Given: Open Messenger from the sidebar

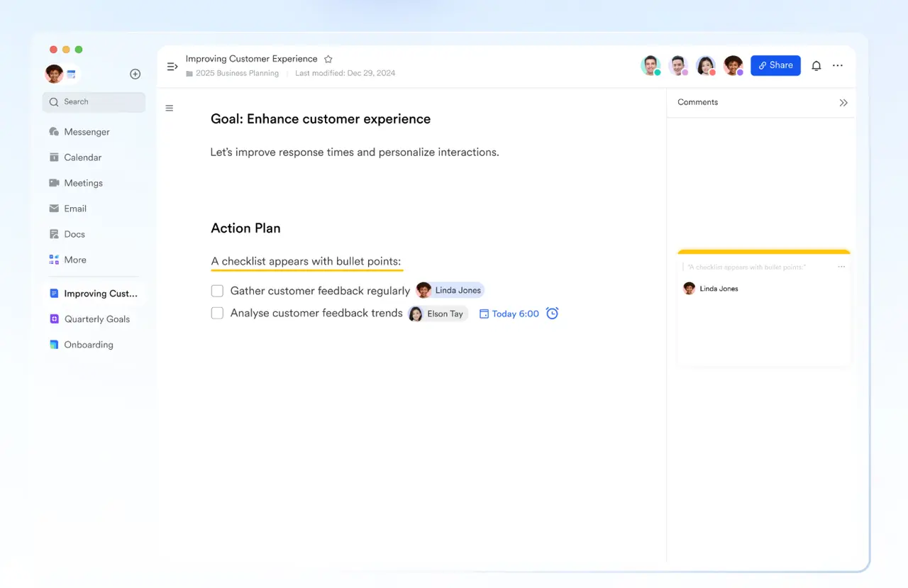Looking at the screenshot, I should 86,132.
